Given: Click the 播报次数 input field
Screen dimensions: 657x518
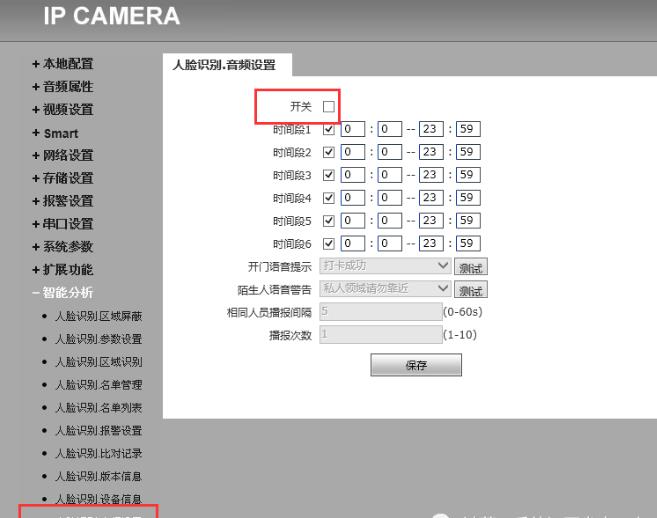Looking at the screenshot, I should 378,335.
